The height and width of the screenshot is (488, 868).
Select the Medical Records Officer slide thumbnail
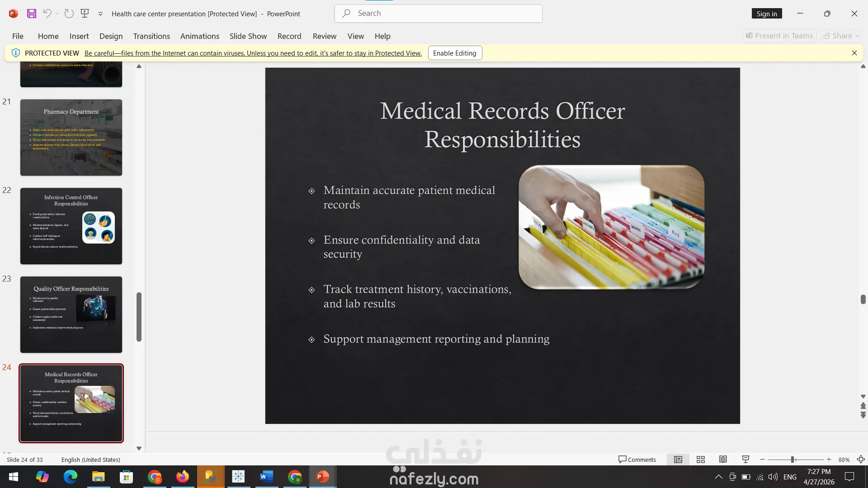tap(71, 403)
